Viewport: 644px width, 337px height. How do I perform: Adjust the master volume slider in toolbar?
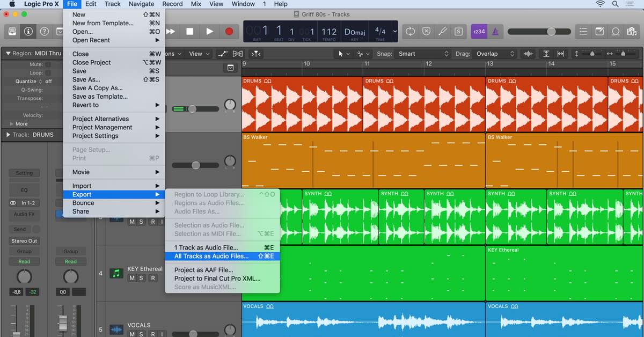551,32
